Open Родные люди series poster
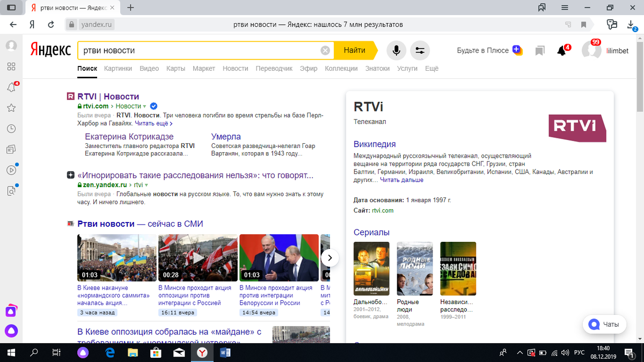Image resolution: width=644 pixels, height=362 pixels. coord(414,269)
